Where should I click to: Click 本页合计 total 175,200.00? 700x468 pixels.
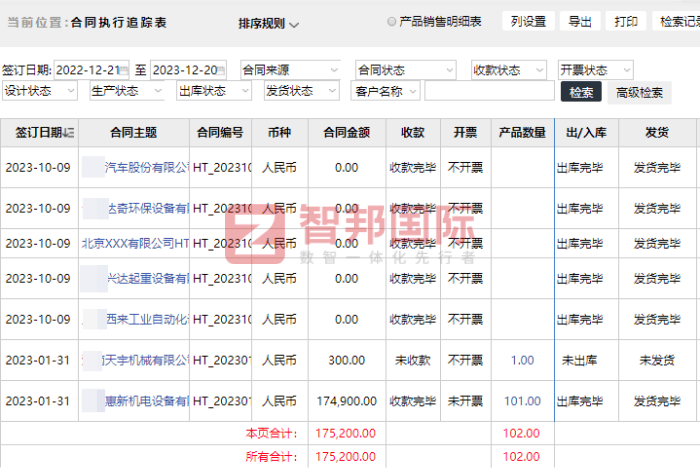346,433
